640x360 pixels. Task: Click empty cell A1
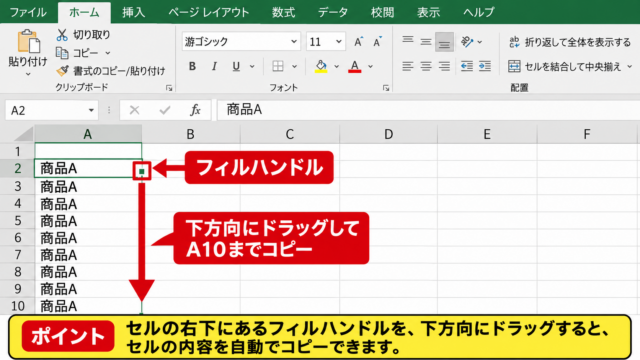pyautogui.click(x=88, y=151)
